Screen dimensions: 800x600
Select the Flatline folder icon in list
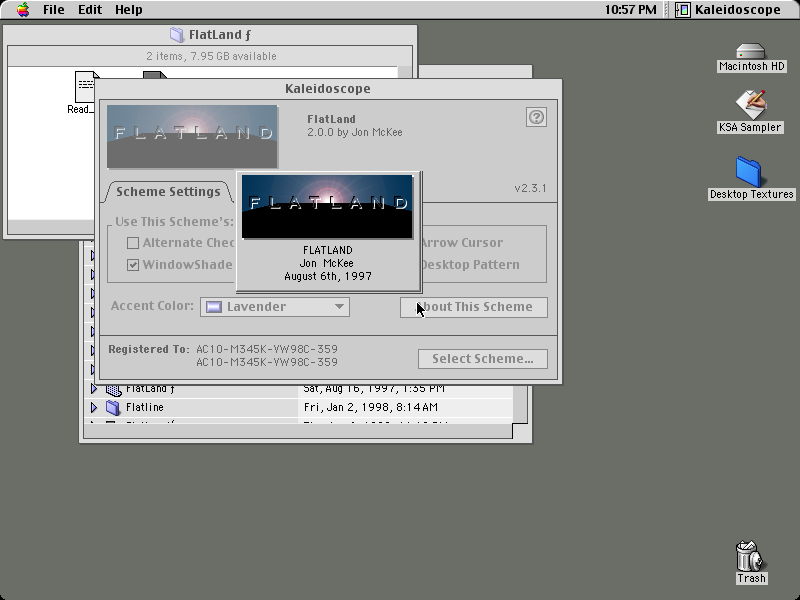(x=113, y=407)
